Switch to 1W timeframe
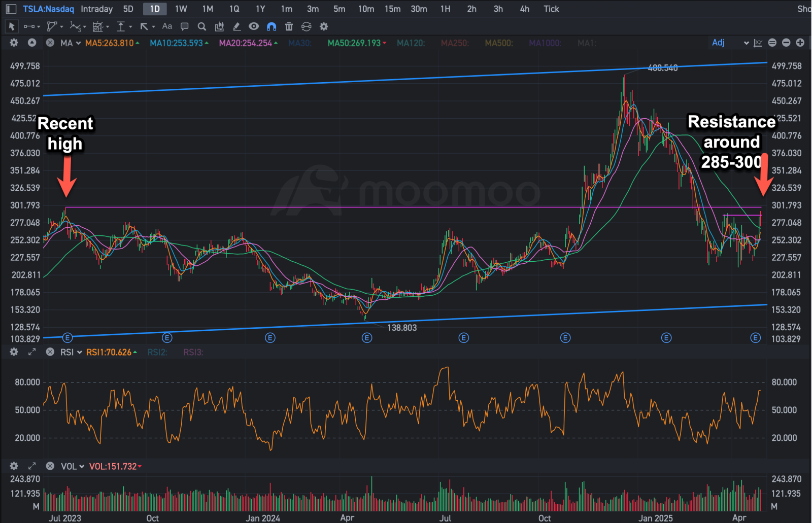 181,9
